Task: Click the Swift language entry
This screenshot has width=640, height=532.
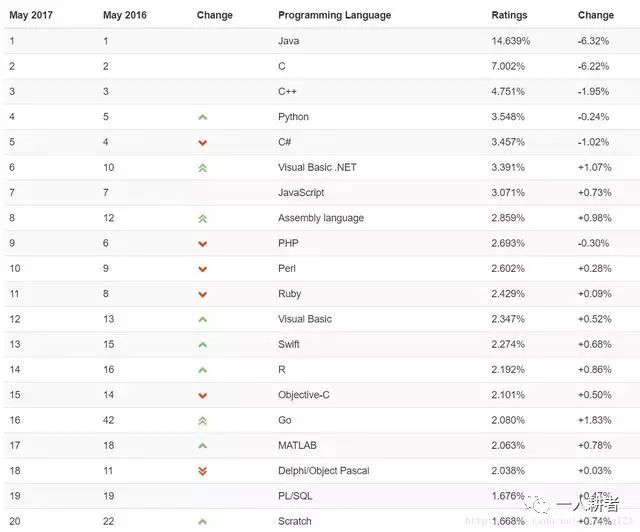Action: [x=289, y=344]
